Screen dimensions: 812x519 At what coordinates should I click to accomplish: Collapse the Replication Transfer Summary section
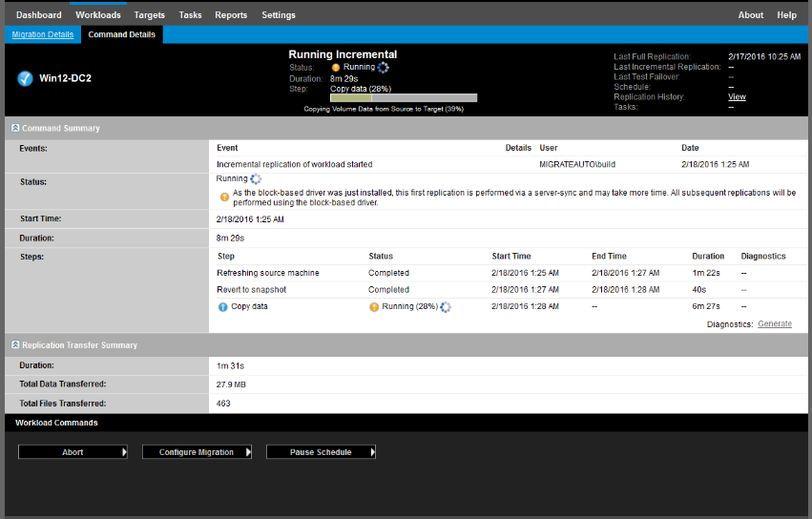point(14,345)
